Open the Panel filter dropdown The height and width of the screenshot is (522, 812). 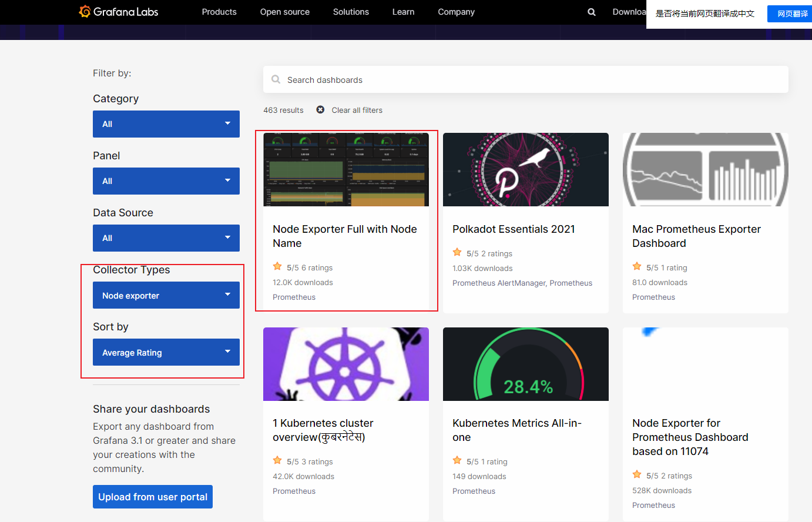point(166,181)
